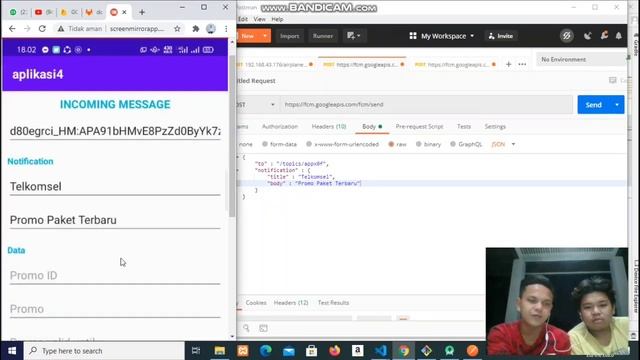Open request tabs three-dot options
The image size is (640, 360).
pyautogui.click(x=522, y=64)
